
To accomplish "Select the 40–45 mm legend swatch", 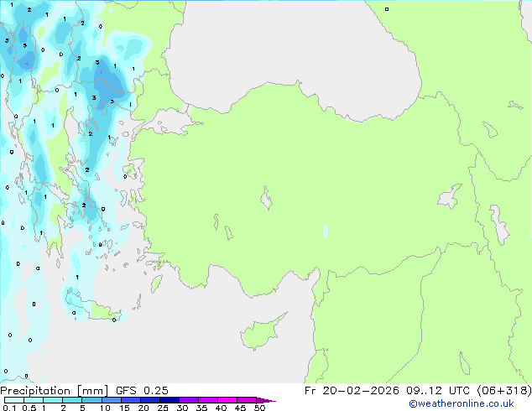I will coord(227,400).
